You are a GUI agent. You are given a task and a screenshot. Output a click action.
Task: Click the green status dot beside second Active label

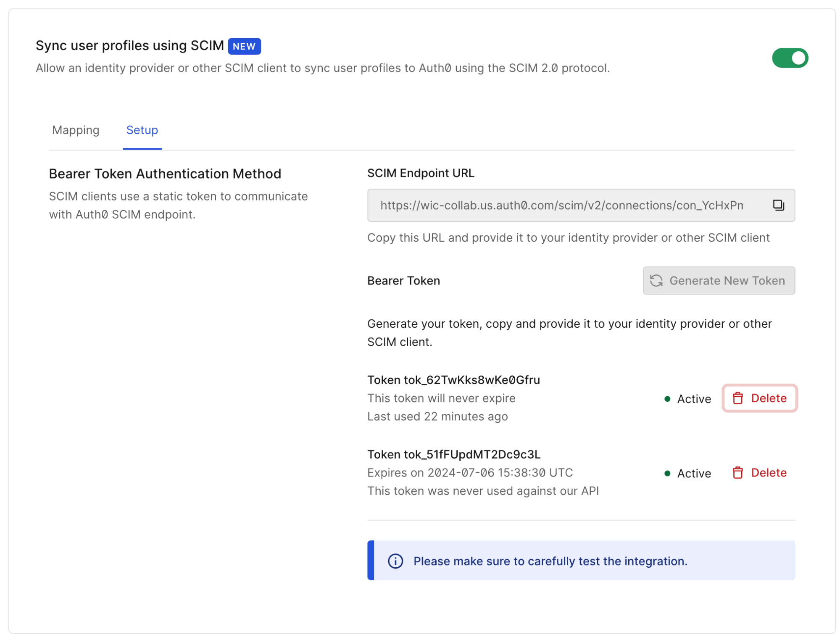tap(668, 473)
